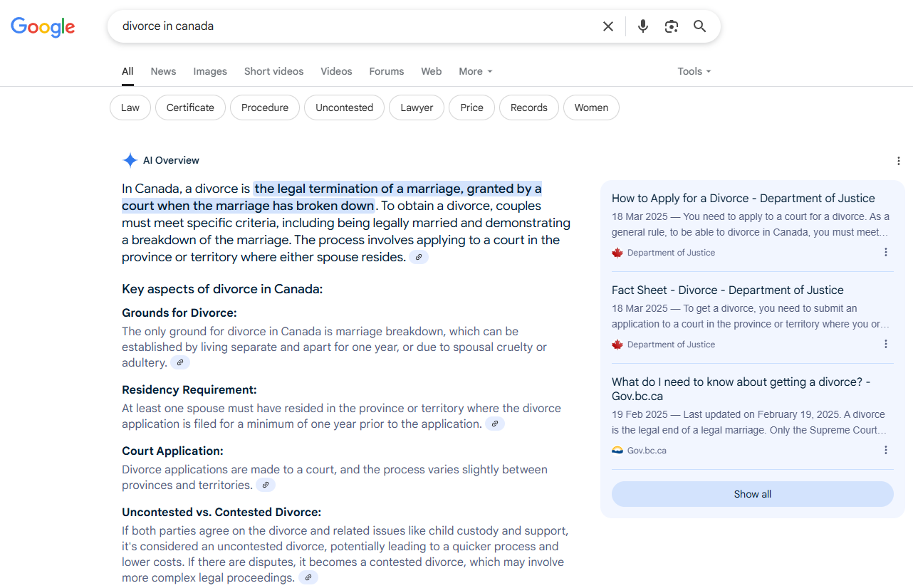Click the 'Grounds for Divorce:' heading
The width and height of the screenshot is (913, 588).
[x=179, y=313]
